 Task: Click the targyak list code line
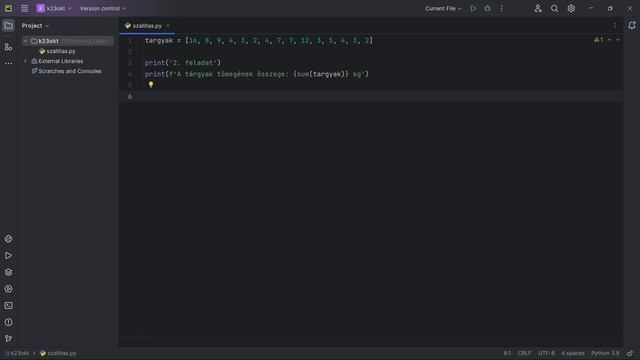pos(259,40)
